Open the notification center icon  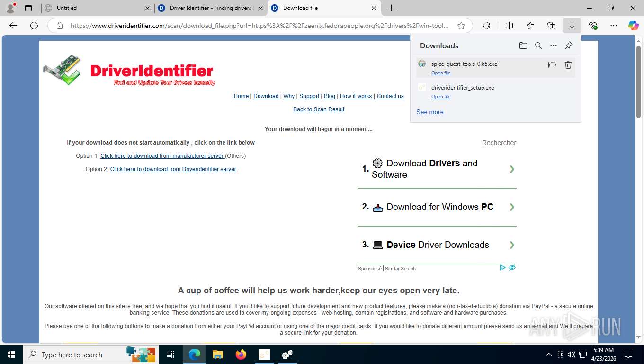coord(628,355)
